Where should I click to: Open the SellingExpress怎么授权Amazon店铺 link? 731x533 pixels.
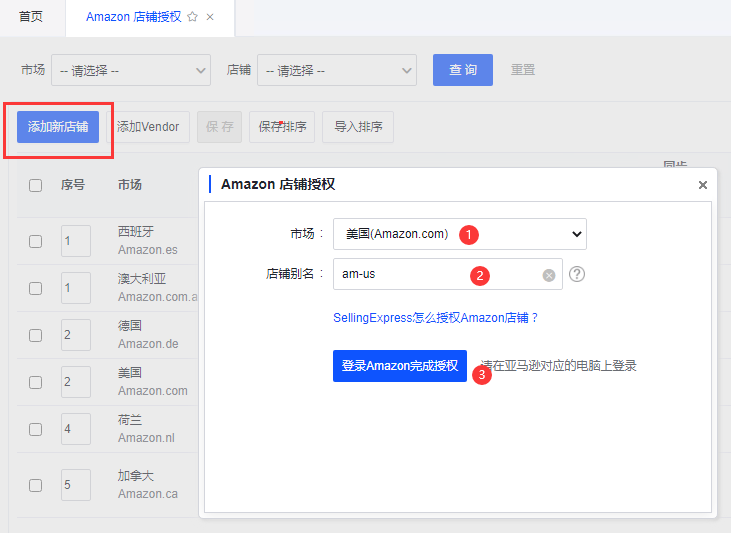click(x=435, y=318)
